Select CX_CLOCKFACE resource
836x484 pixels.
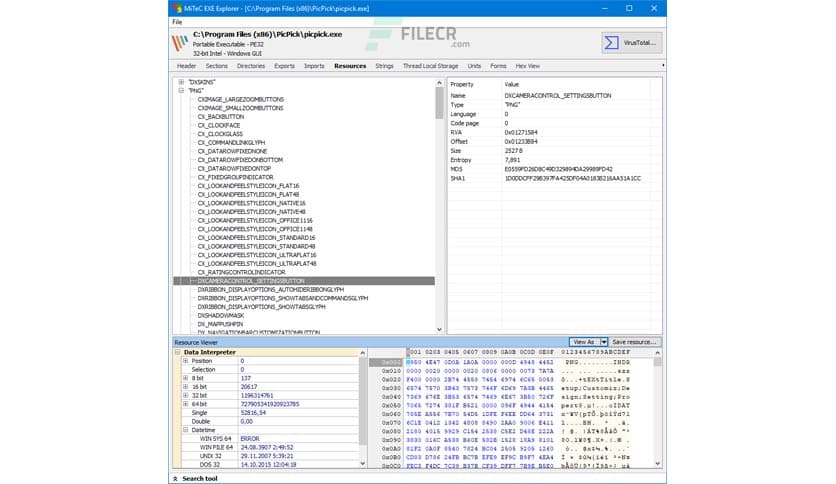(x=219, y=125)
